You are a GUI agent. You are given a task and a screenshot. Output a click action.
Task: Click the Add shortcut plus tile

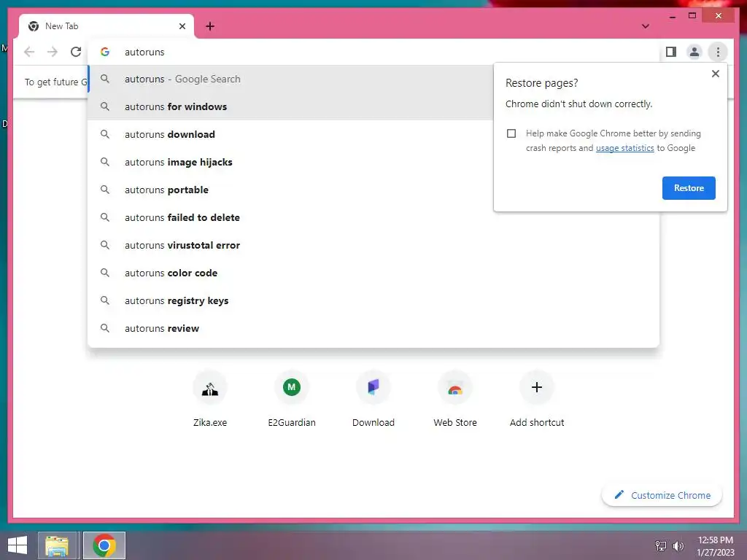tap(537, 399)
